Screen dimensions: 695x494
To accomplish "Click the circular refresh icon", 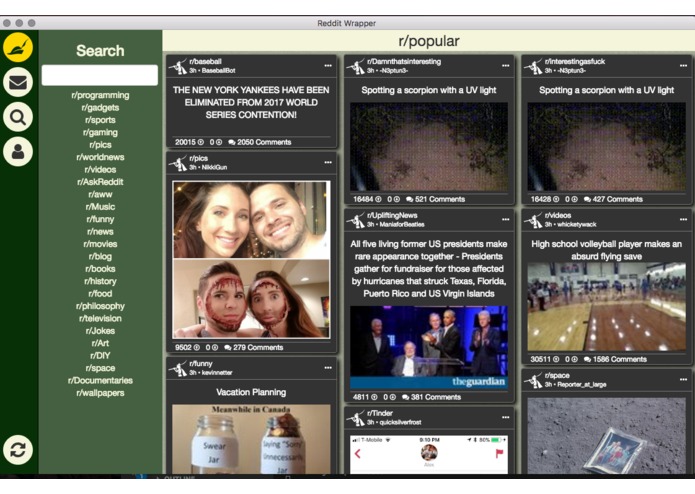I will click(x=18, y=450).
